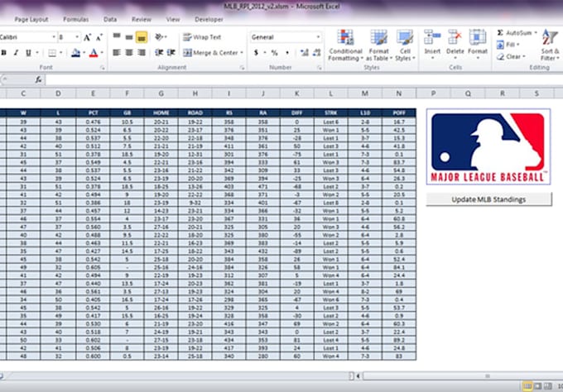Switch to Normal view in the status bar

point(527,386)
